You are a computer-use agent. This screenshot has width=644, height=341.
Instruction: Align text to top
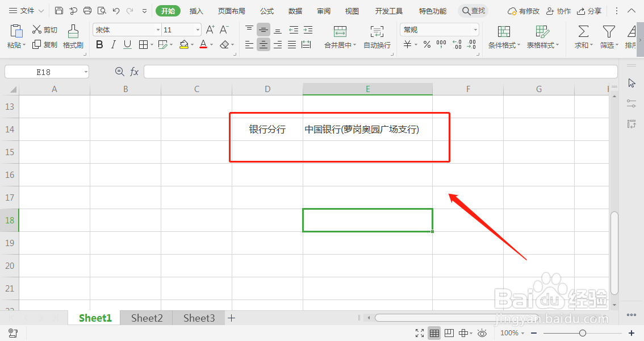[x=249, y=30]
